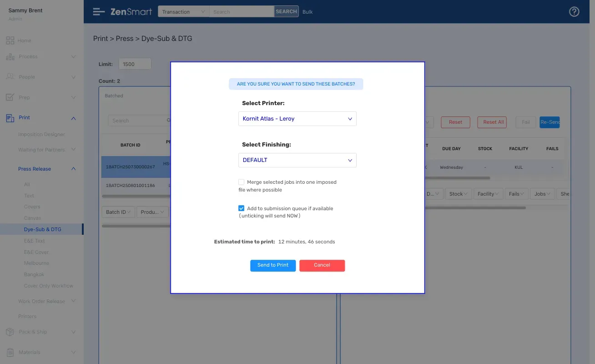Untick add to submission queue checkbox
The image size is (595, 364).
pyautogui.click(x=242, y=208)
